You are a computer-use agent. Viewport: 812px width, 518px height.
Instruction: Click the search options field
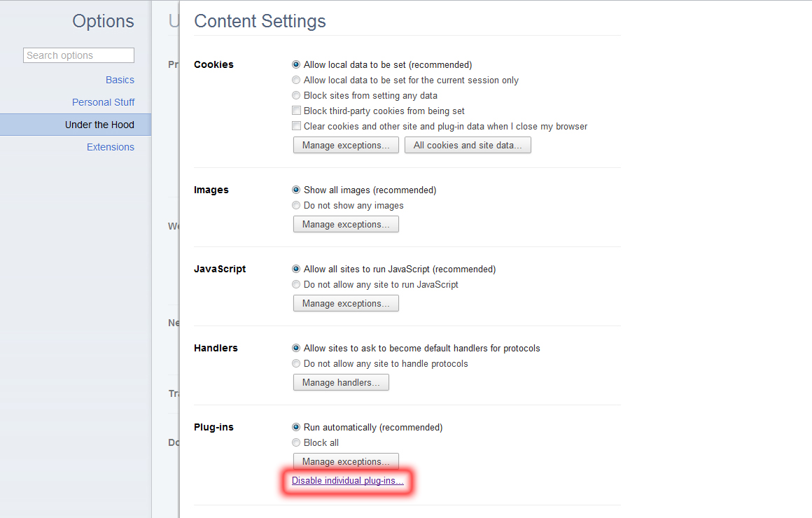[x=78, y=55]
